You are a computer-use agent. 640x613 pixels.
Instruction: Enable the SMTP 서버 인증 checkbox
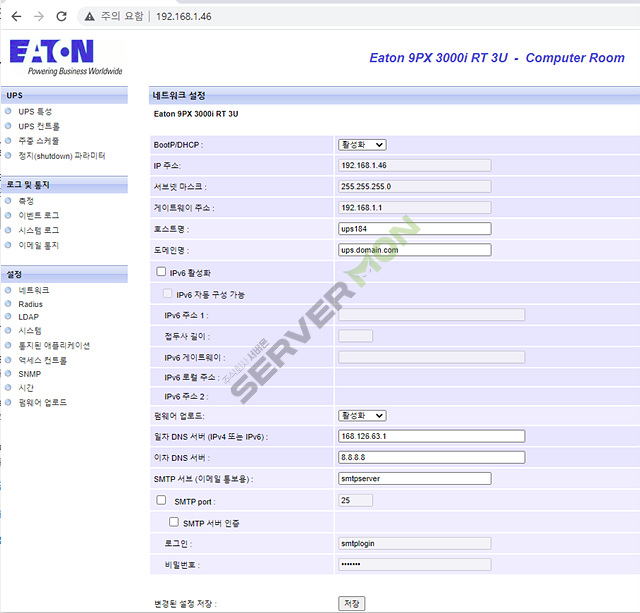coord(174,522)
